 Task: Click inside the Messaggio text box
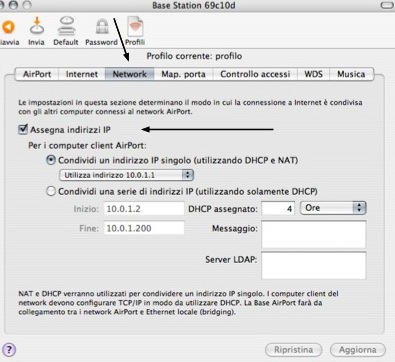pyautogui.click(x=314, y=234)
